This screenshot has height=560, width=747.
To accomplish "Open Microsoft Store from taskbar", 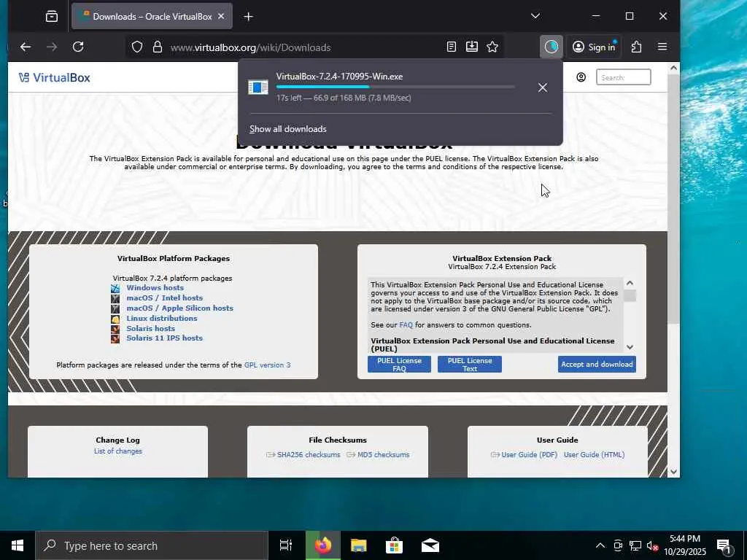I will coord(394,545).
